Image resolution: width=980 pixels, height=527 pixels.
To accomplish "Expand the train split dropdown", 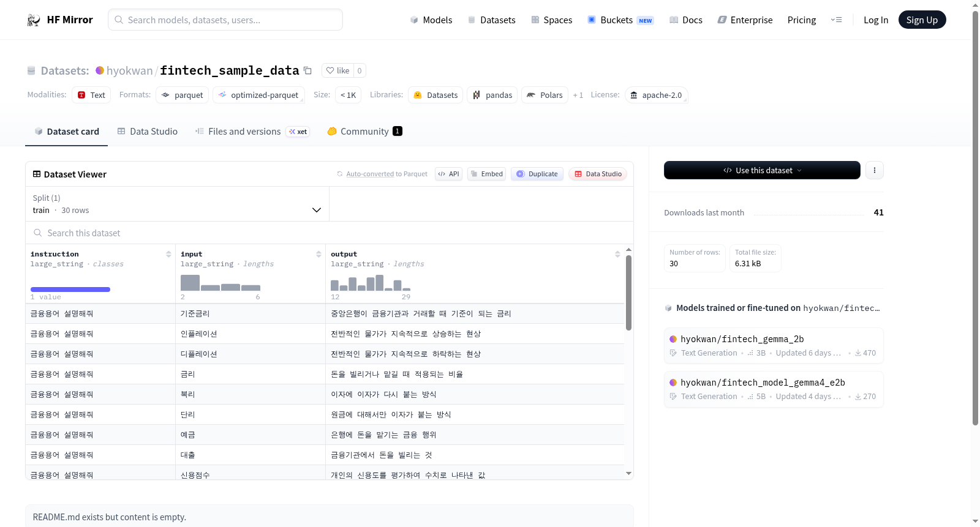I will click(177, 204).
